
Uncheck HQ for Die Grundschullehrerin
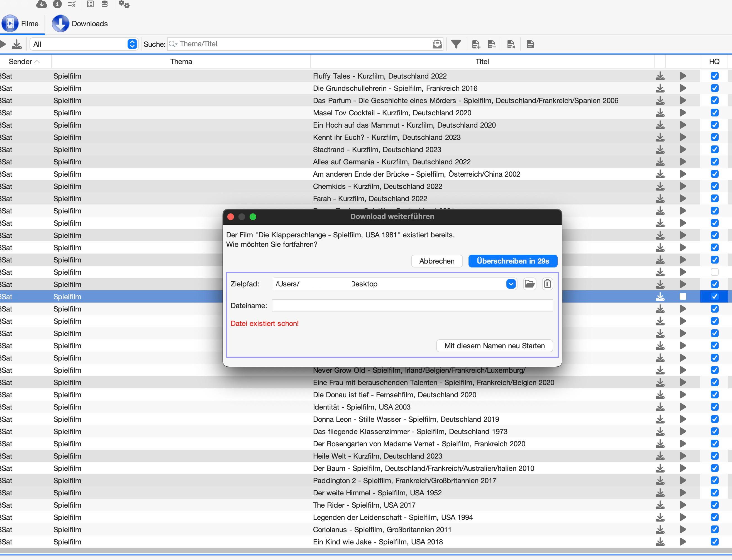pos(714,88)
